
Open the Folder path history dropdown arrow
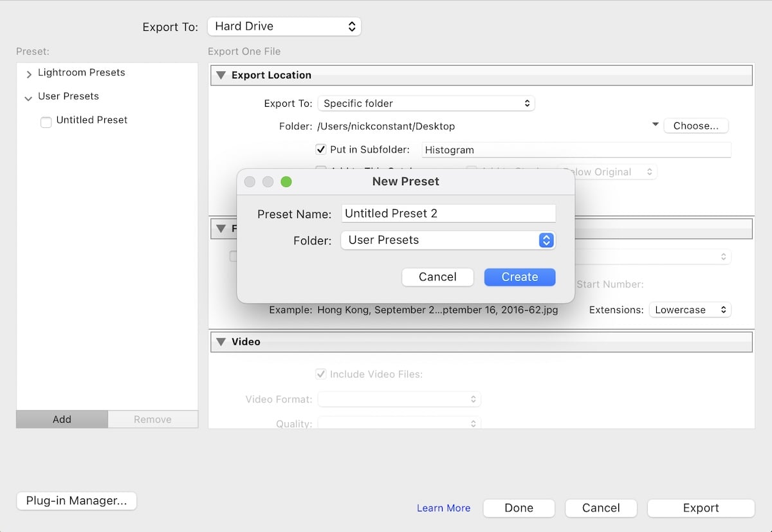point(655,124)
